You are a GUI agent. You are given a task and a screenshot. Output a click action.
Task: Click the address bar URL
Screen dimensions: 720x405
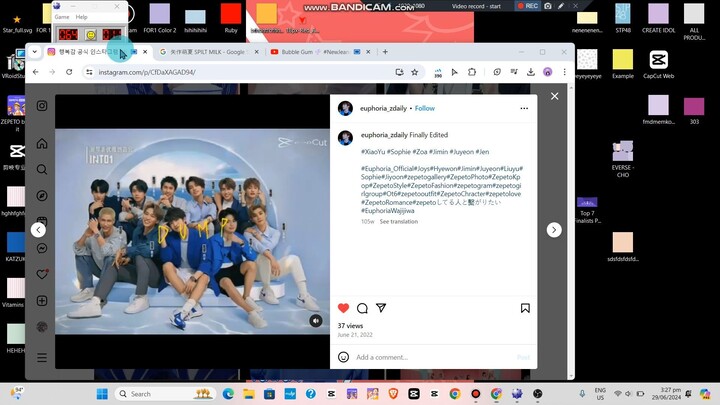tap(147, 72)
